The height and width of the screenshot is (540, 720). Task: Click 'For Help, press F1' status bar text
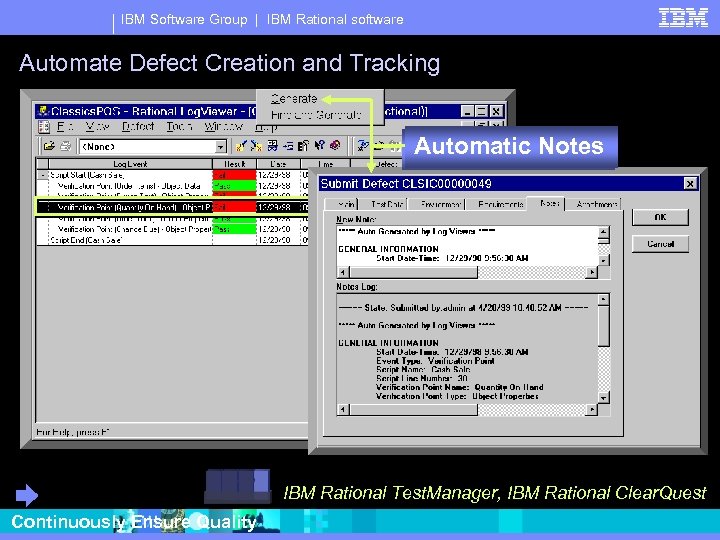click(x=73, y=432)
